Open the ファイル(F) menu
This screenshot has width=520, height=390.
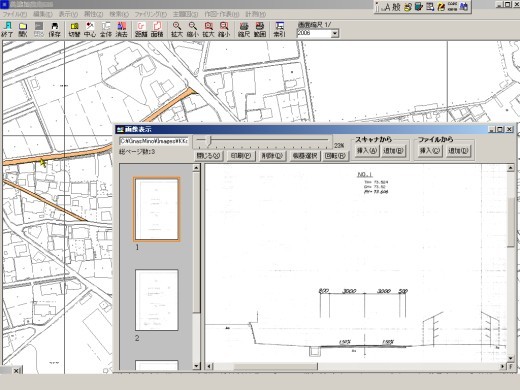[15, 14]
